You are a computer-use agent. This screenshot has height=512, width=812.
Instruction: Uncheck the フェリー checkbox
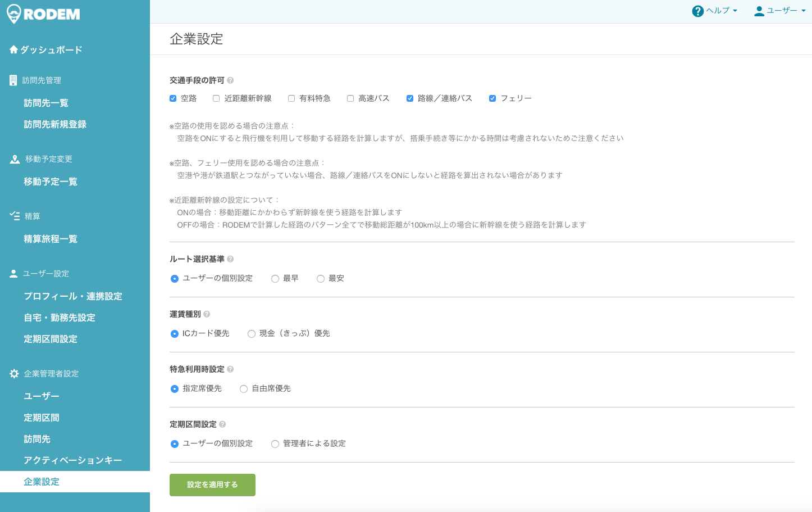tap(492, 98)
